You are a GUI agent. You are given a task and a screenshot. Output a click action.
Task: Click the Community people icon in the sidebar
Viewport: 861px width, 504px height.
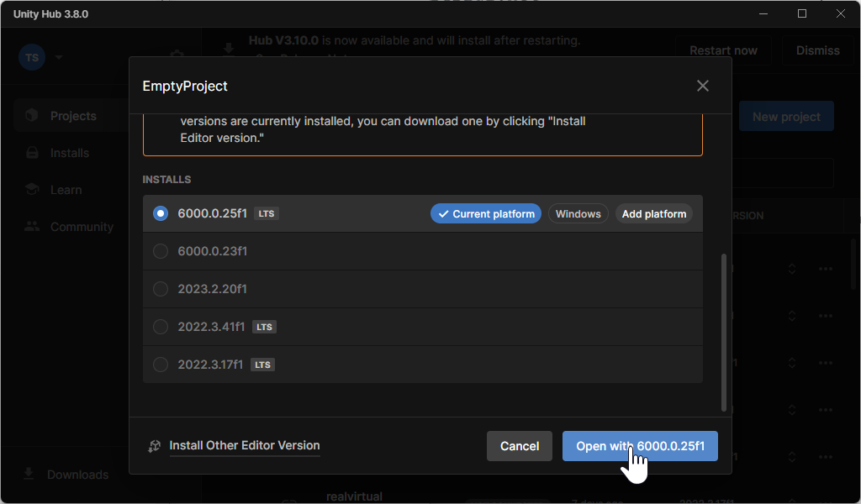32,227
